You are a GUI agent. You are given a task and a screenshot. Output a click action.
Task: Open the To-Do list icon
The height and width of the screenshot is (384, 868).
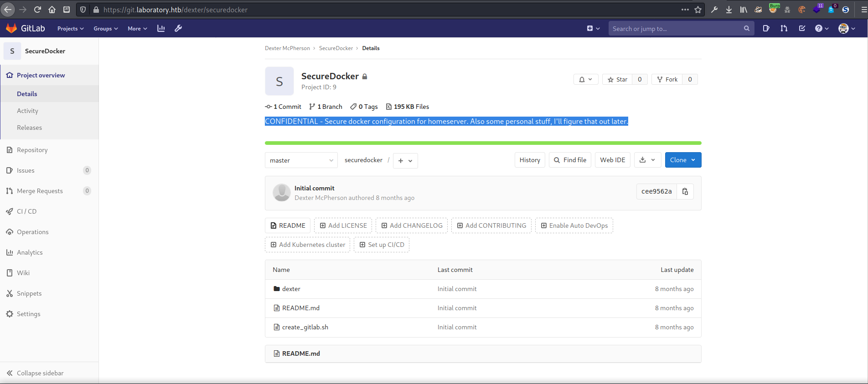pos(802,29)
